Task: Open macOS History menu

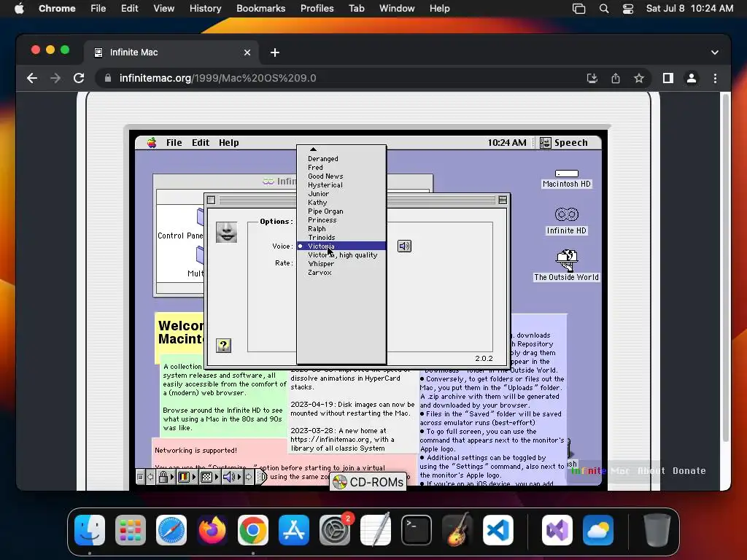Action: (205, 8)
